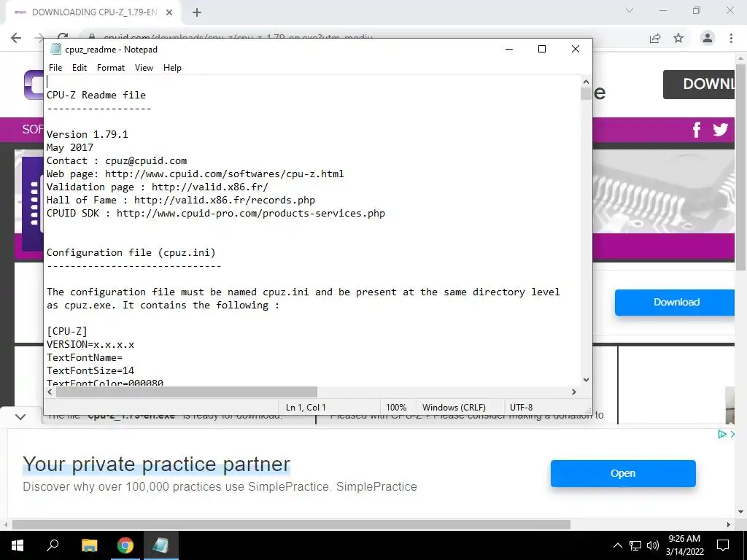Click the 100% zoom status bar entry
The image size is (747, 560).
pyautogui.click(x=396, y=407)
